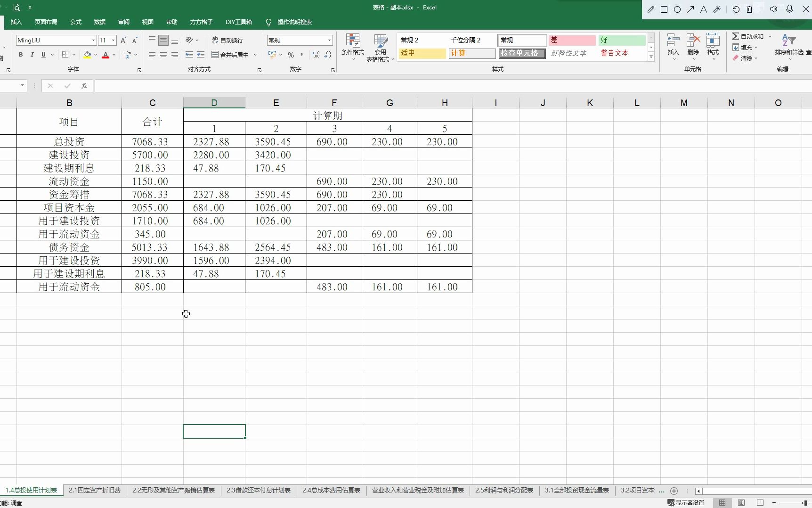This screenshot has height=508, width=812.
Task: Open the 常规 number format dropdown
Action: pos(329,41)
